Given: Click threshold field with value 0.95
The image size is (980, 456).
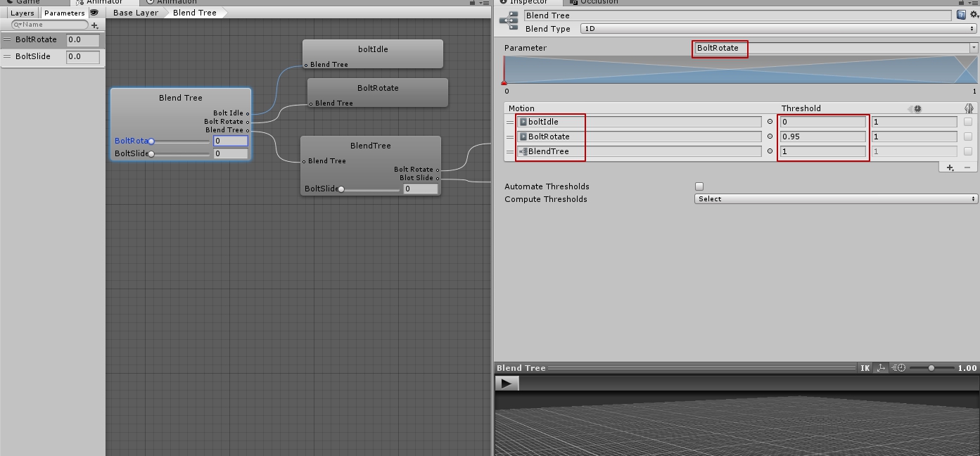Looking at the screenshot, I should pyautogui.click(x=823, y=137).
